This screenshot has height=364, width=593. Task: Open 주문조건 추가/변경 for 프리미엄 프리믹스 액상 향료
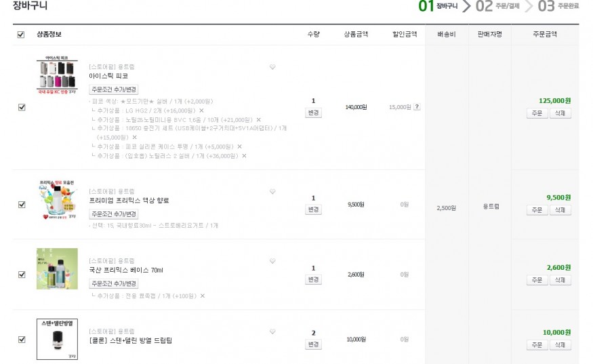(114, 214)
